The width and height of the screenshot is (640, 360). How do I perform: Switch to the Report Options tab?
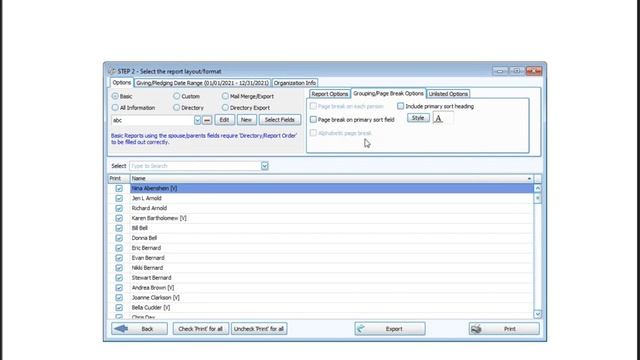click(x=329, y=94)
